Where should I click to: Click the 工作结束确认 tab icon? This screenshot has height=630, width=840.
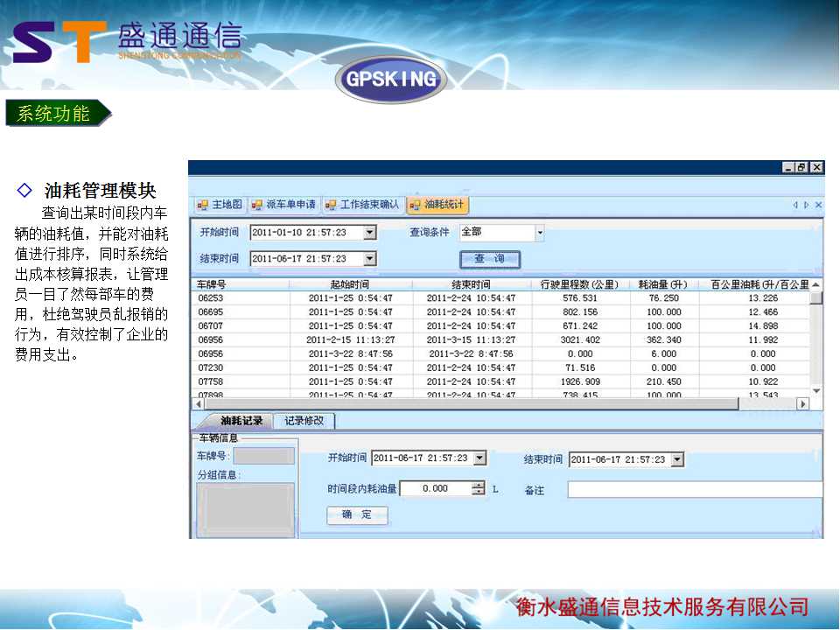[331, 205]
